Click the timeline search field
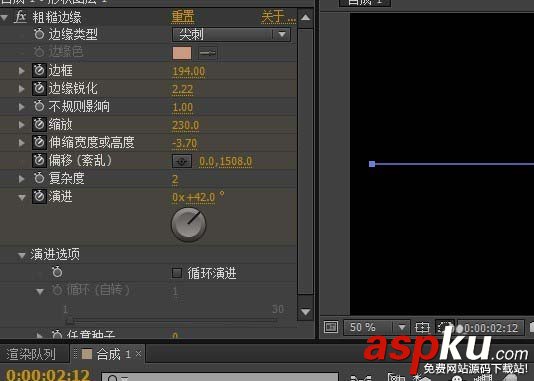 220,377
